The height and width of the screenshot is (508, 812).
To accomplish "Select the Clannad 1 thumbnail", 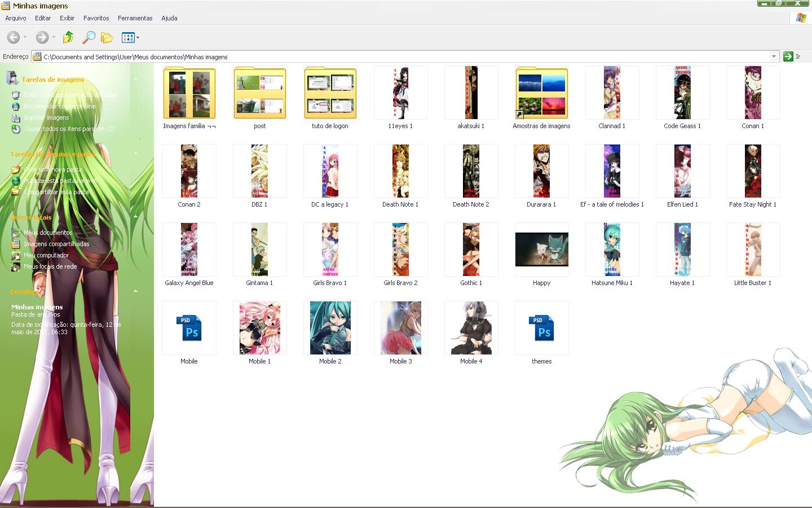I will 612,93.
